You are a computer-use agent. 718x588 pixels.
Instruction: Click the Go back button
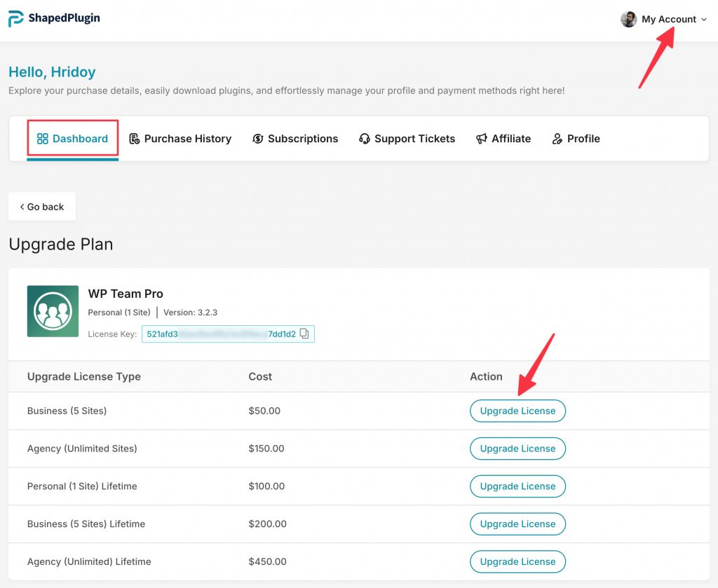[x=42, y=206]
